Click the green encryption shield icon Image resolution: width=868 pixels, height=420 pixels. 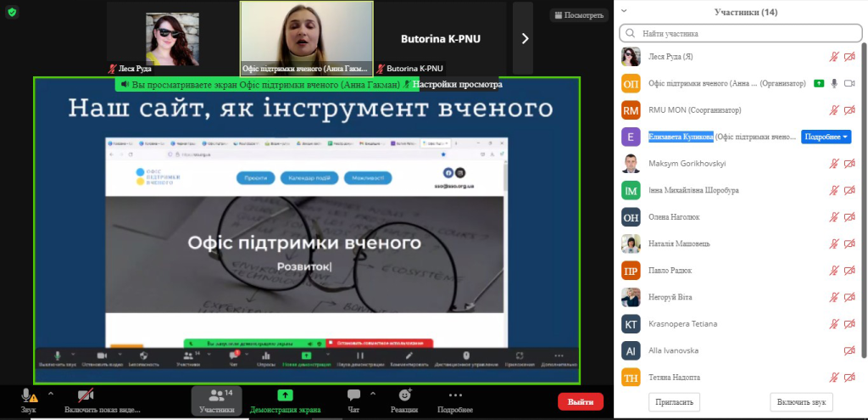click(12, 12)
